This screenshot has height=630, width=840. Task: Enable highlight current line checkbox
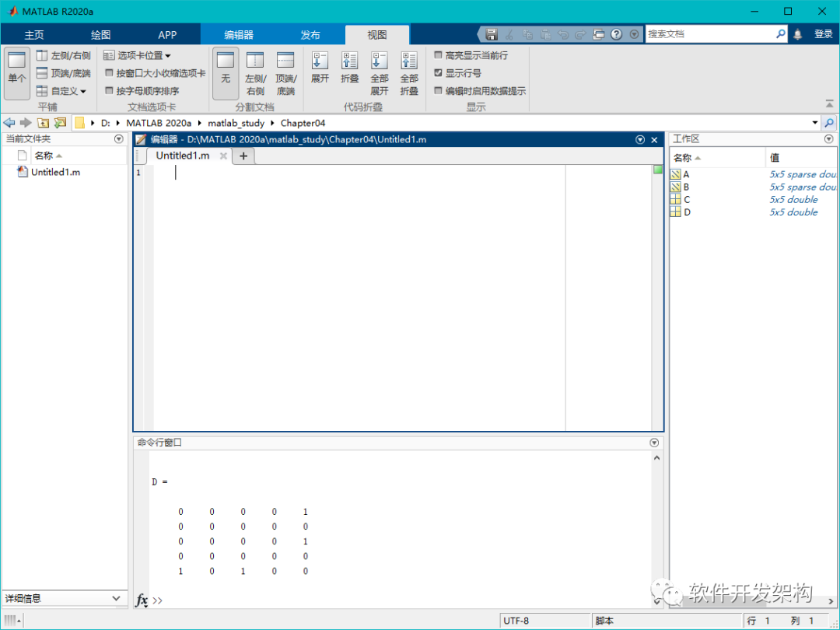[438, 55]
